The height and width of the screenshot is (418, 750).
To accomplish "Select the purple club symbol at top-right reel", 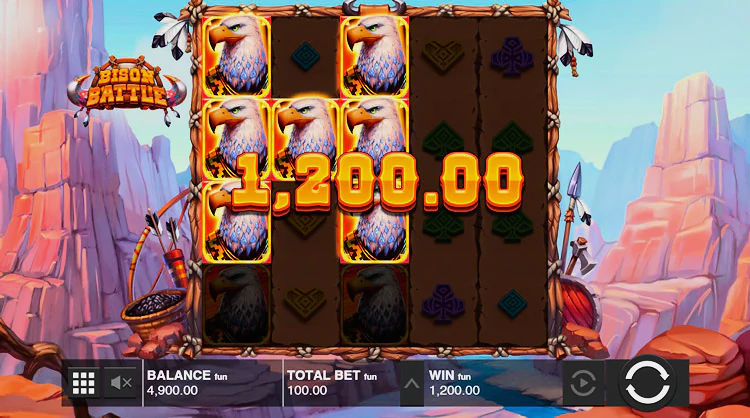I will click(512, 57).
